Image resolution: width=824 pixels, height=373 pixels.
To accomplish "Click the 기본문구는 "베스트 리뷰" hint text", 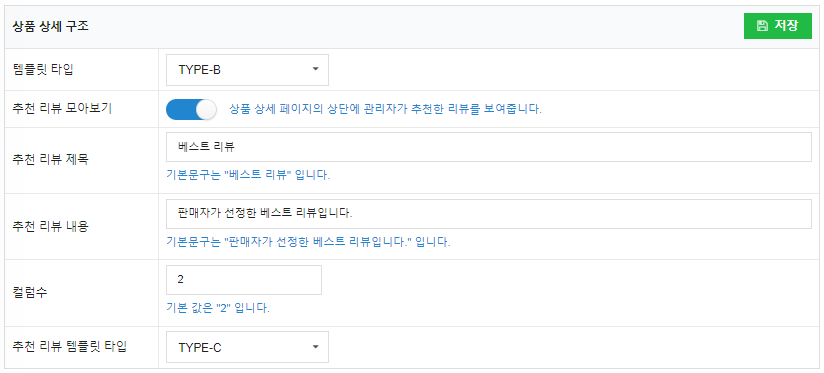I will [x=248, y=175].
